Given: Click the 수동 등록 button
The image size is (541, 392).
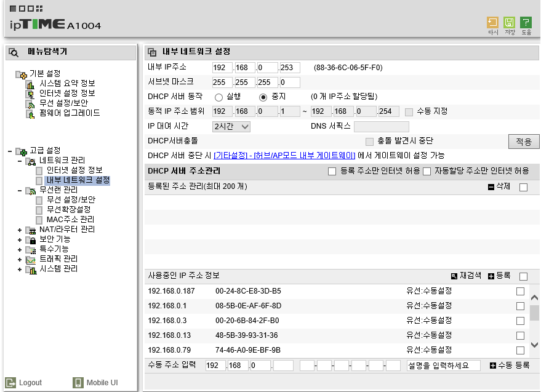Looking at the screenshot, I should 510,366.
